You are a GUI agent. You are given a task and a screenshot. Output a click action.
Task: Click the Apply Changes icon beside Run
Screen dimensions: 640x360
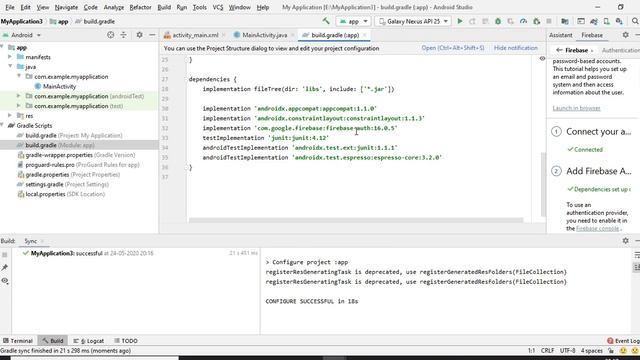pyautogui.click(x=472, y=21)
